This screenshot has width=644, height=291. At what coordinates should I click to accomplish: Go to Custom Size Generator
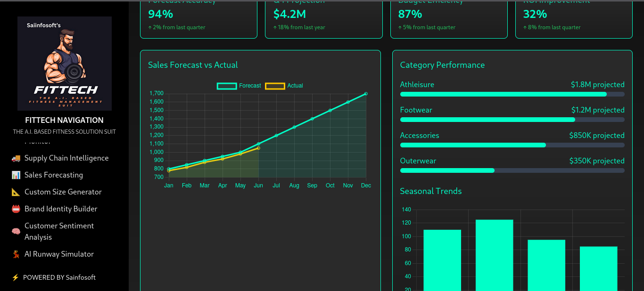(x=63, y=192)
